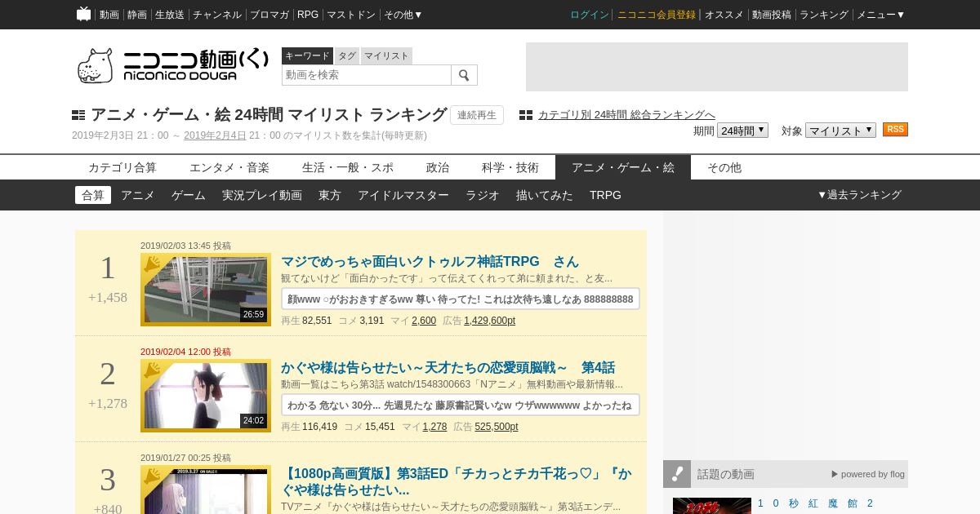The image size is (980, 514).
Task: Open the 10秒紅魔館2 trending thumbnail
Action: pyautogui.click(x=712, y=506)
